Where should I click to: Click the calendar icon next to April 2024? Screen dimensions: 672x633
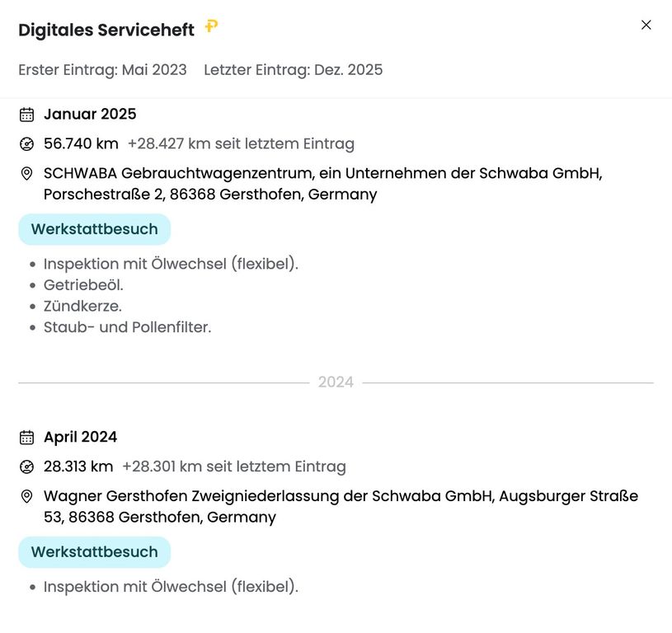(26, 438)
